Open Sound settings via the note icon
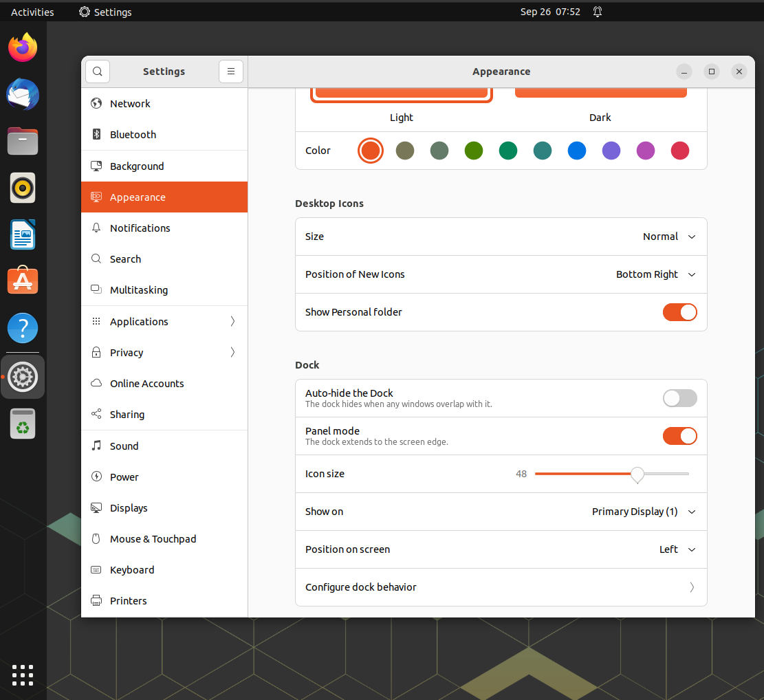Screen dimensions: 764x700 [96, 446]
